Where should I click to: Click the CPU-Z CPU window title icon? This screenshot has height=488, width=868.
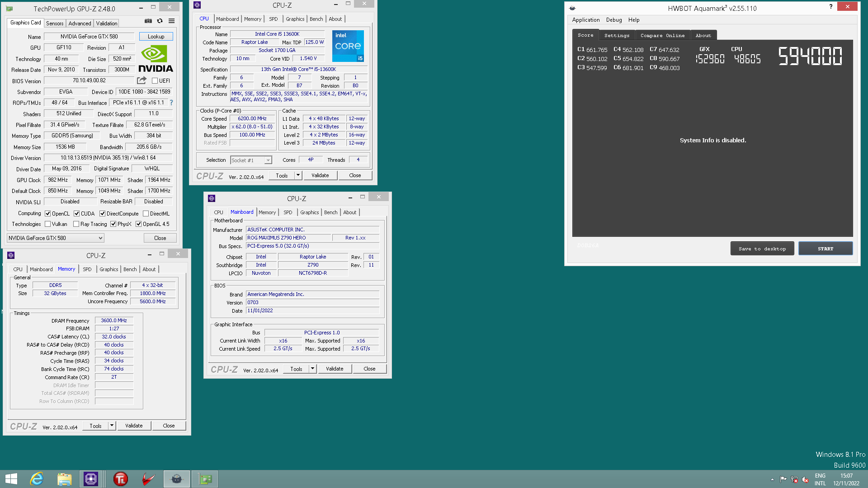tap(197, 5)
